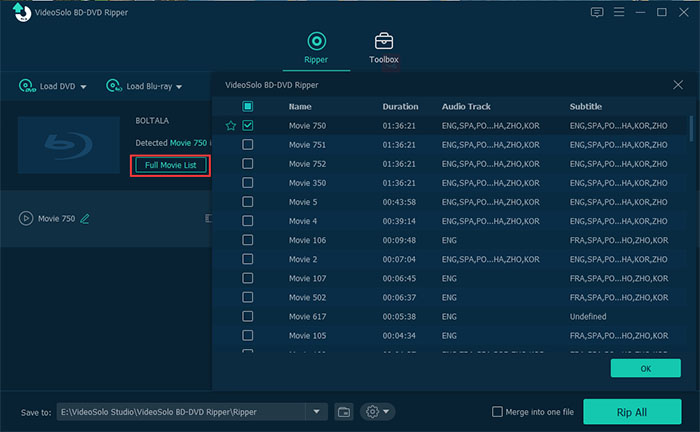Maximize the VideoSolo window

click(662, 12)
